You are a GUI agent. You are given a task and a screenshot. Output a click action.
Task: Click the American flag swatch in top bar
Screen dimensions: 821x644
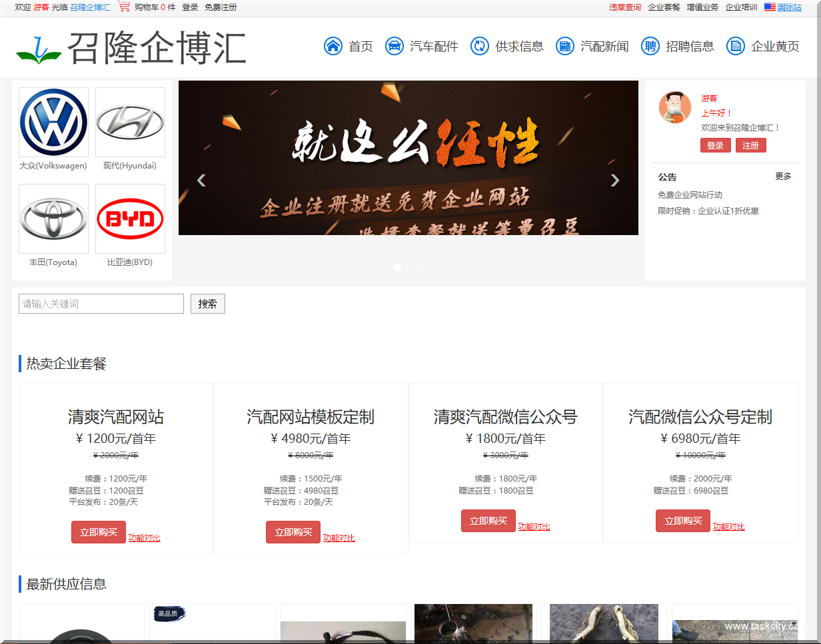[770, 7]
